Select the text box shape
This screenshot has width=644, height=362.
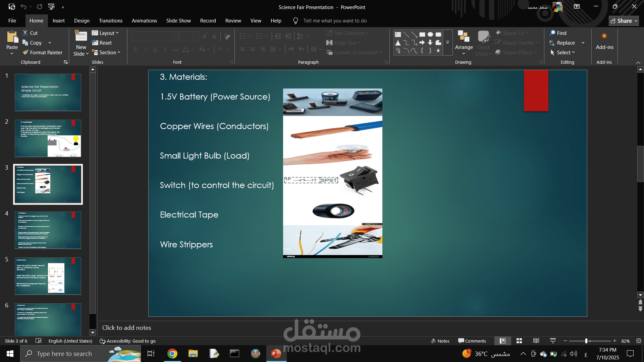pyautogui.click(x=398, y=34)
